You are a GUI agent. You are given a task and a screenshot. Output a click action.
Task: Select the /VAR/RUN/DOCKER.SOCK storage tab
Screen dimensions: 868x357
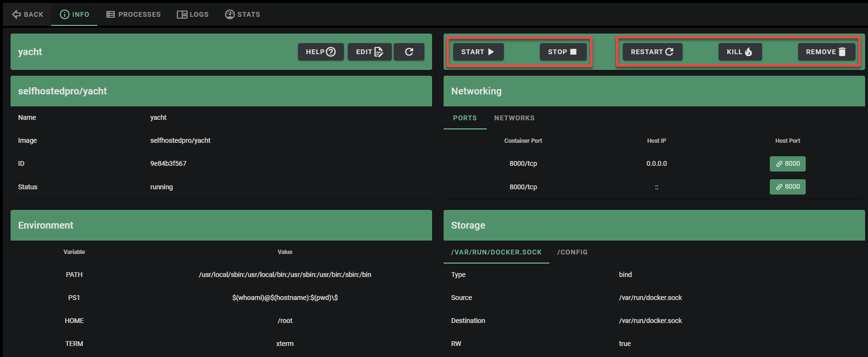[x=496, y=252]
